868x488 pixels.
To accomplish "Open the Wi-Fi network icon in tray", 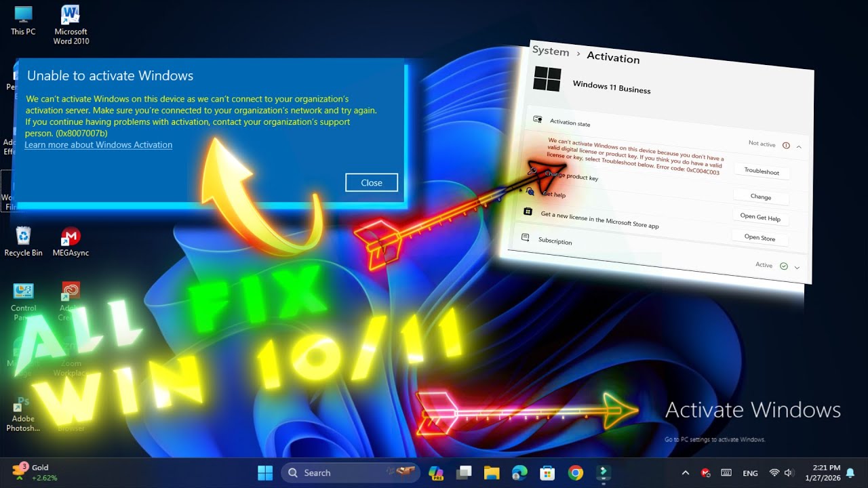I will coord(774,472).
